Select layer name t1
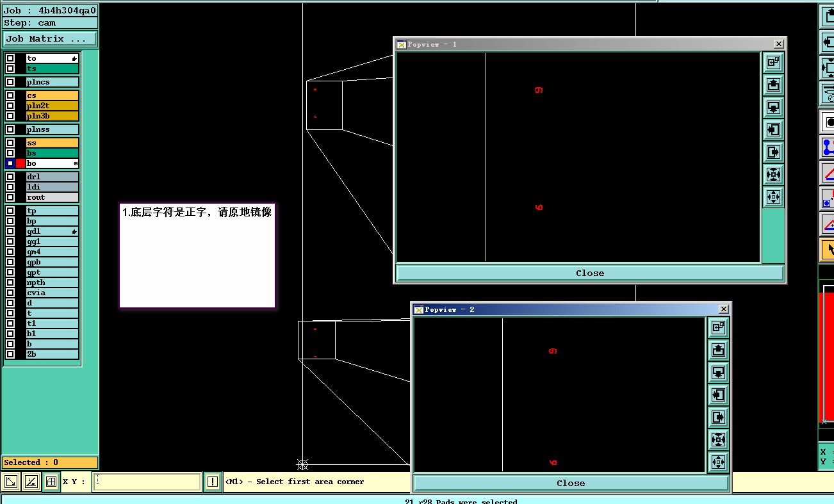 coord(53,323)
